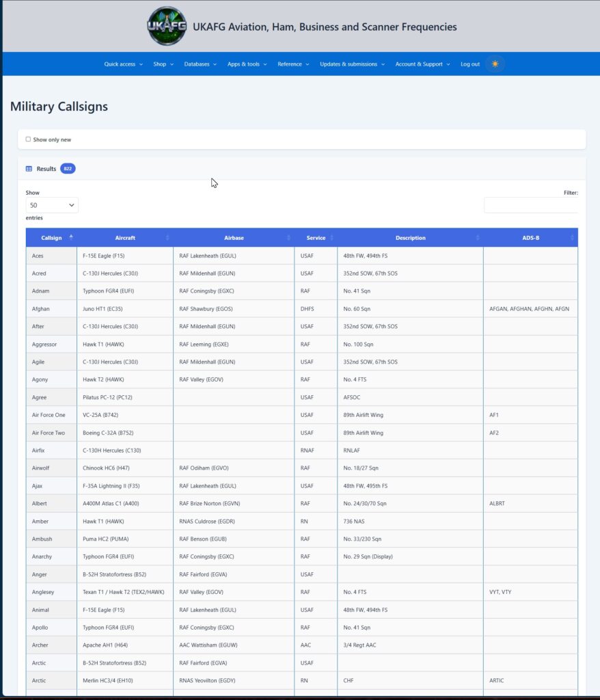Expand the Quick access menu

(123, 64)
